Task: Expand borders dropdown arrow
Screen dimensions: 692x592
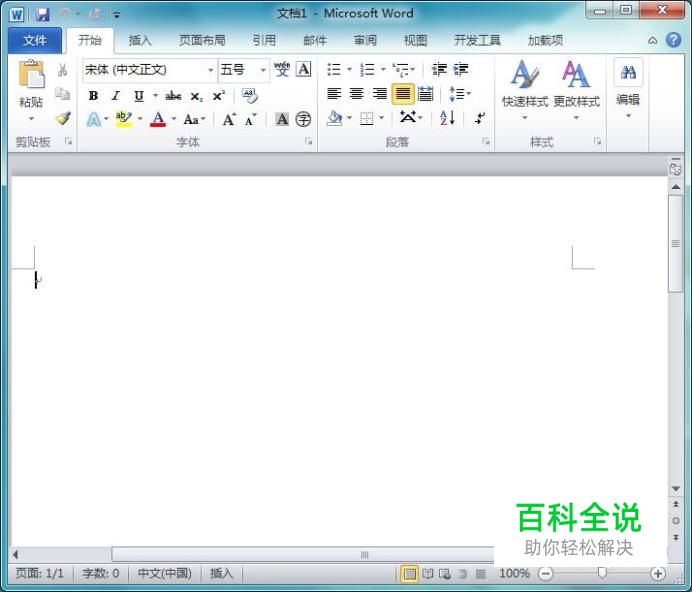Action: [381, 118]
